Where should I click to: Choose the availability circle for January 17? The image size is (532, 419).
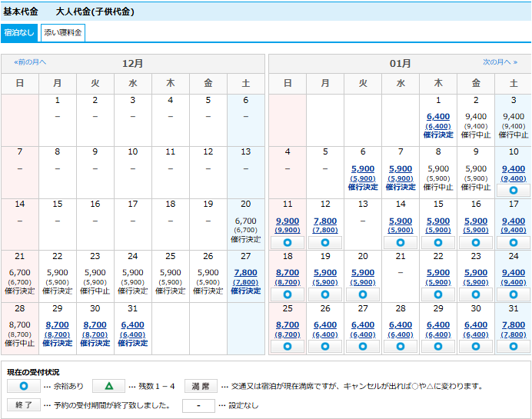coord(513,242)
